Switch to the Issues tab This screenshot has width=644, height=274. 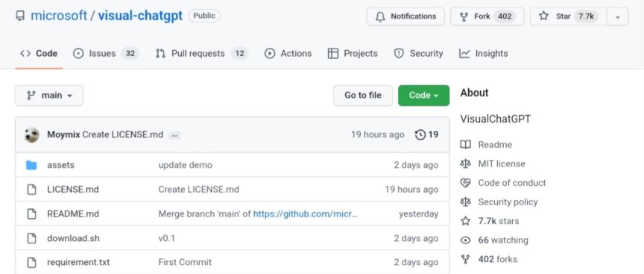106,54
